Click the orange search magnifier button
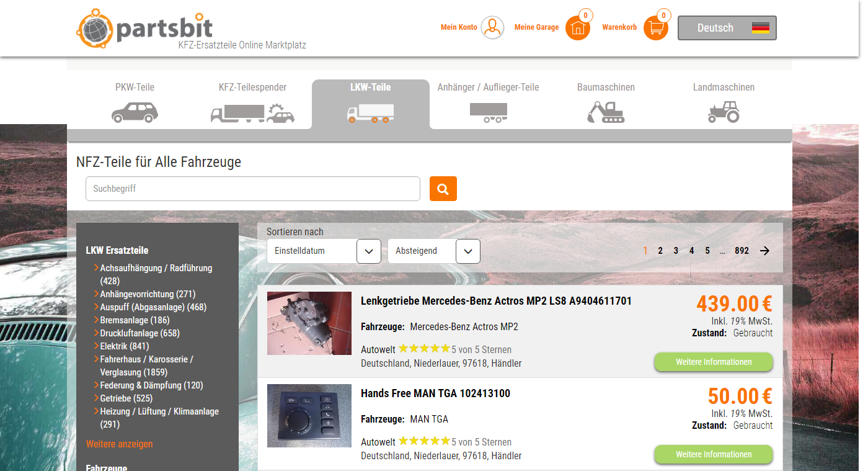 coord(443,189)
